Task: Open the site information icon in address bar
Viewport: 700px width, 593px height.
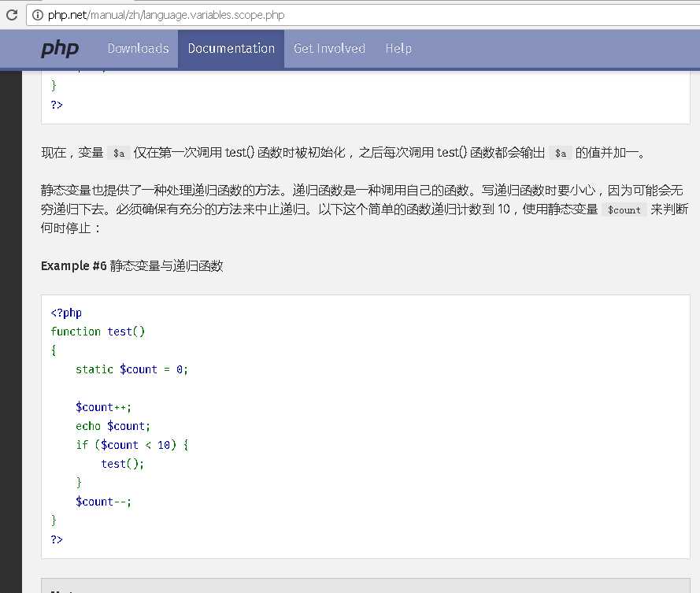Action: point(38,15)
